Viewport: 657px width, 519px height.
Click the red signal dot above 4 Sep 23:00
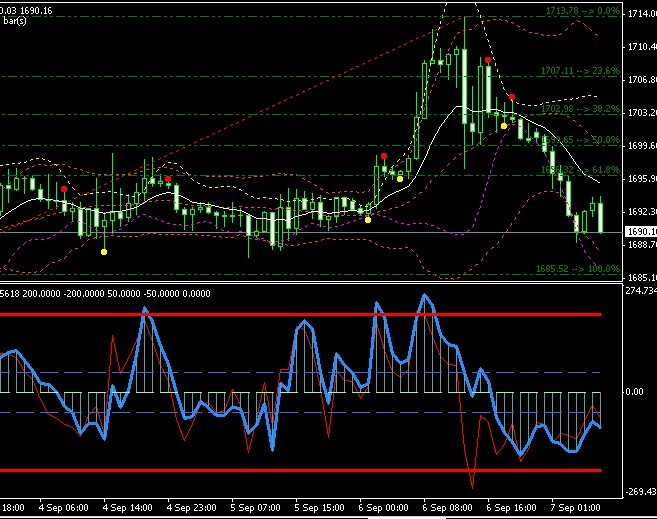168,179
